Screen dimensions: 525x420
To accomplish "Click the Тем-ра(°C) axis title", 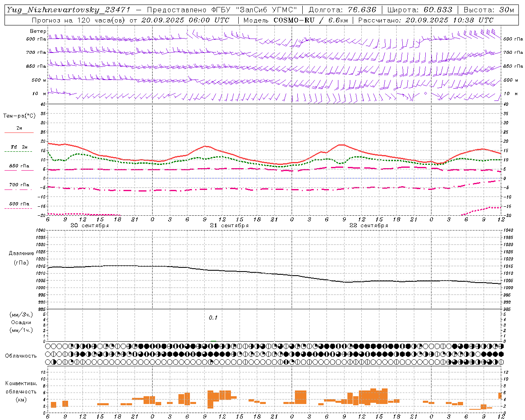I will [19, 116].
